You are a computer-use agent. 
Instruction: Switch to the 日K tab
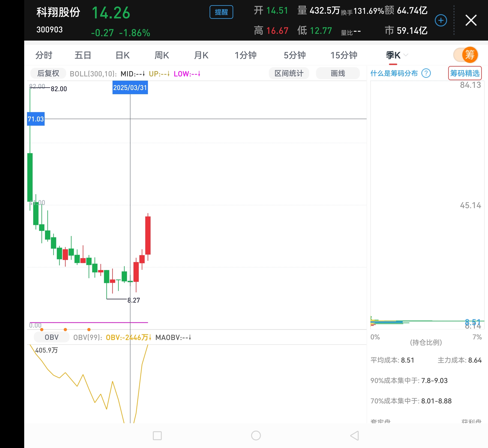122,55
